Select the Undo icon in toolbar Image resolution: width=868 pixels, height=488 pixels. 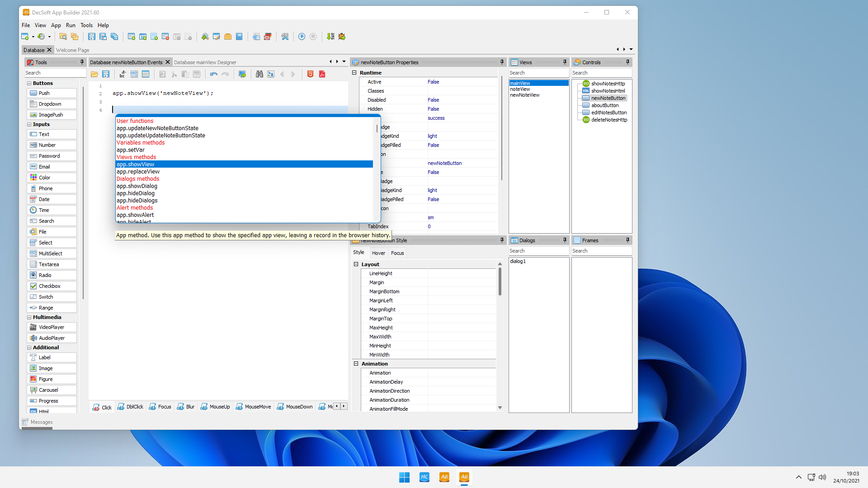[x=213, y=74]
